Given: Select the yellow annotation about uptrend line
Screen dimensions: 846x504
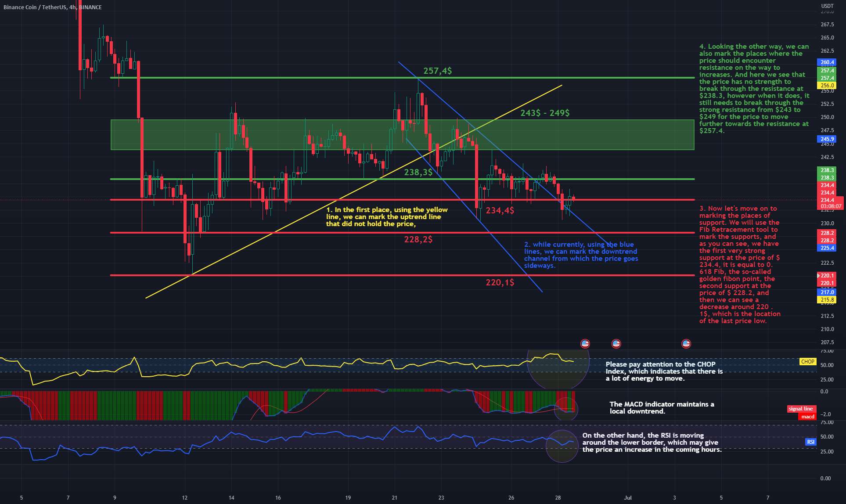Looking at the screenshot, I should 387,217.
